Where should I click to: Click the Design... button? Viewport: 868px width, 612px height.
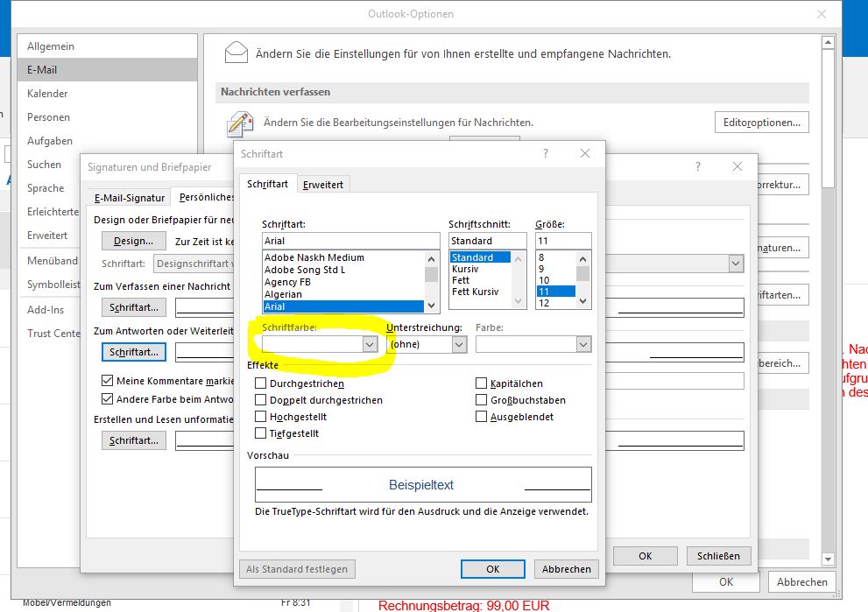coord(133,241)
